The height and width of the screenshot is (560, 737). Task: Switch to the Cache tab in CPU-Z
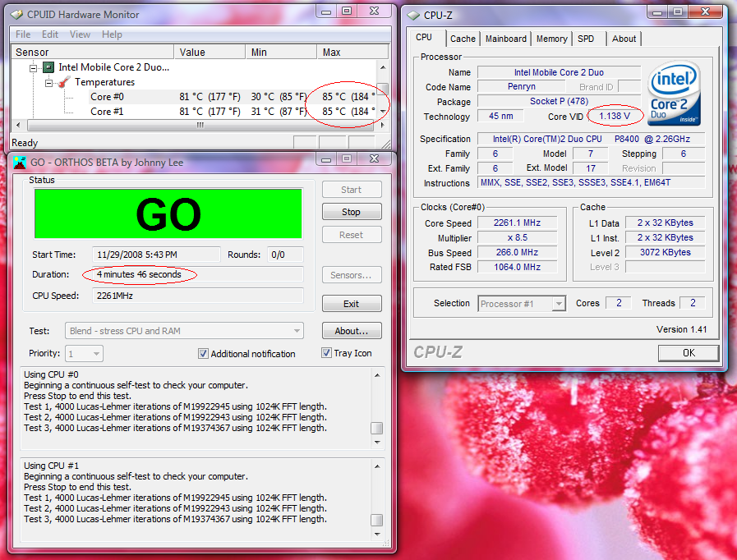463,39
